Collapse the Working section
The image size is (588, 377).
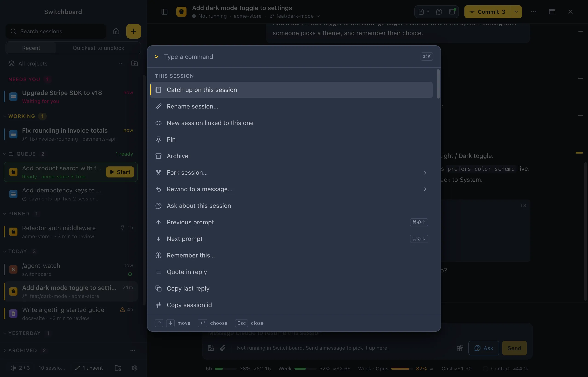point(4,116)
